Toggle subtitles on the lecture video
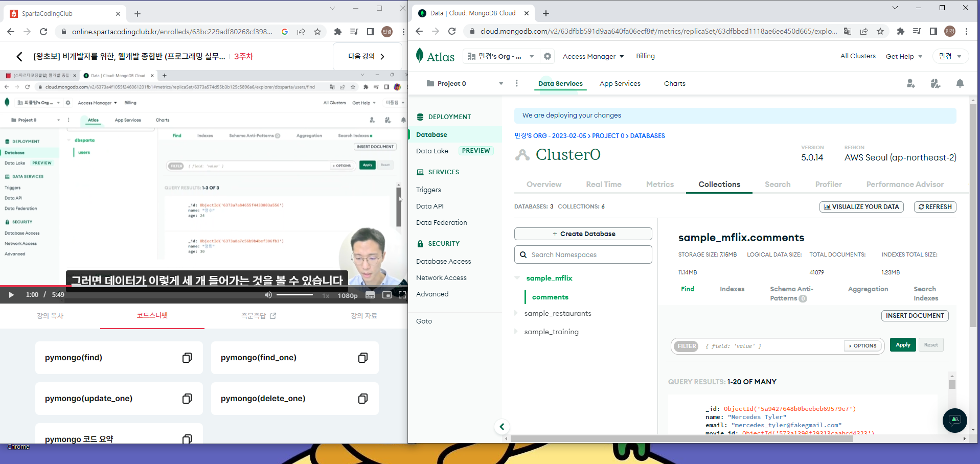 [x=370, y=295]
